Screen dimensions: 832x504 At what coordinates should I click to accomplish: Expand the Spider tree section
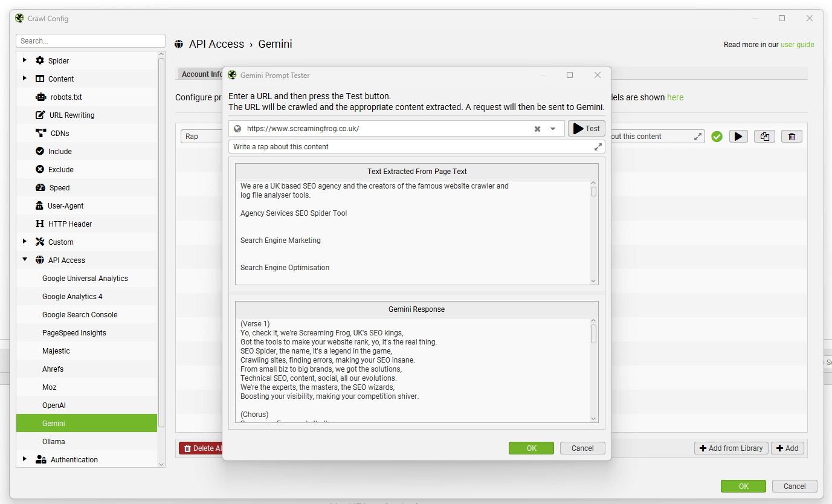click(25, 60)
